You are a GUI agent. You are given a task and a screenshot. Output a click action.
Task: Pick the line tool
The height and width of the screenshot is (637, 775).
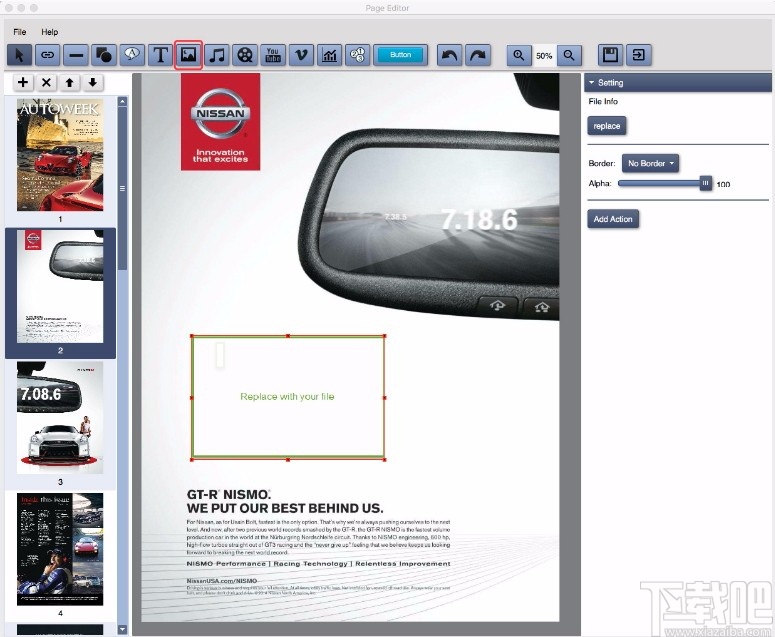coord(76,55)
